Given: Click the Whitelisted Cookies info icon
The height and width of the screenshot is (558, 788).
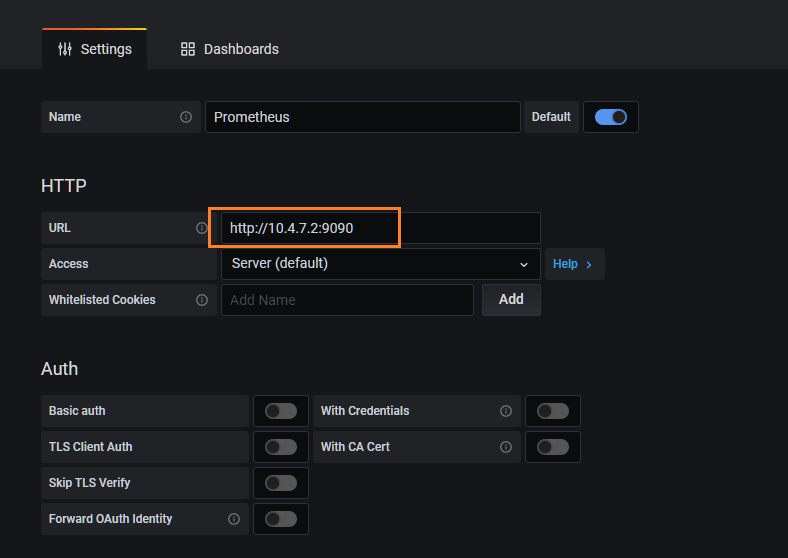Looking at the screenshot, I should [202, 300].
